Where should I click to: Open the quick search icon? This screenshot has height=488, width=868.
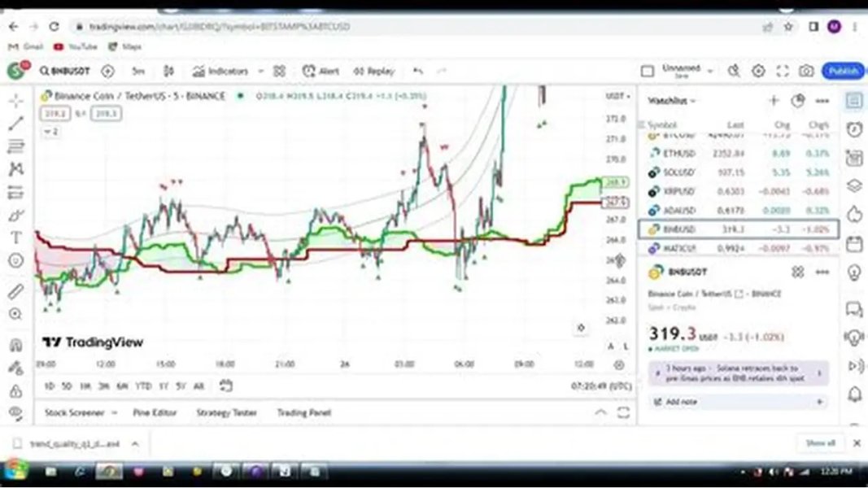coord(734,71)
